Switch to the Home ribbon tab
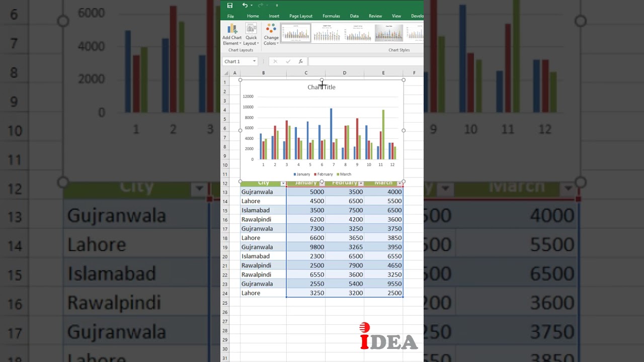This screenshot has width=644, height=362. tap(253, 16)
